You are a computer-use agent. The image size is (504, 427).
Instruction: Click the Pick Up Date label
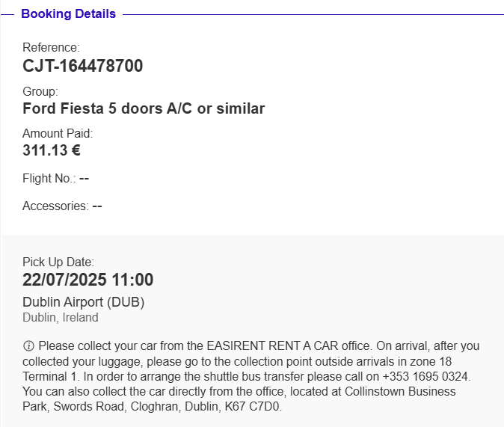(58, 262)
